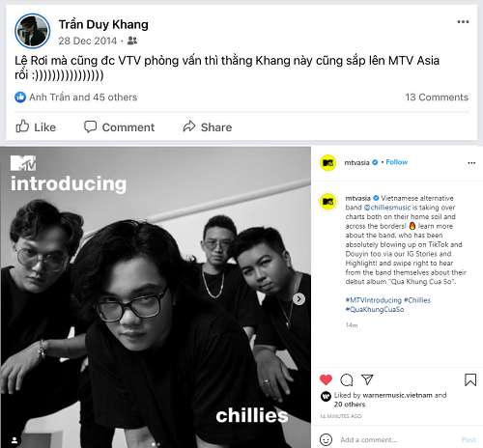Viewport: 483px width, 448px height.
Task: Open the #MTVIntroducing hashtag
Action: [374, 300]
